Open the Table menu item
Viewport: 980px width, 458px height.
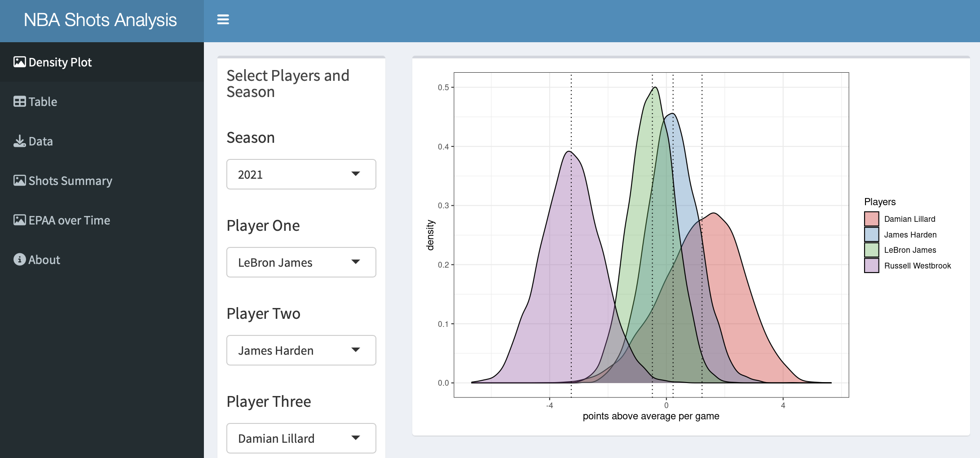[x=43, y=102]
